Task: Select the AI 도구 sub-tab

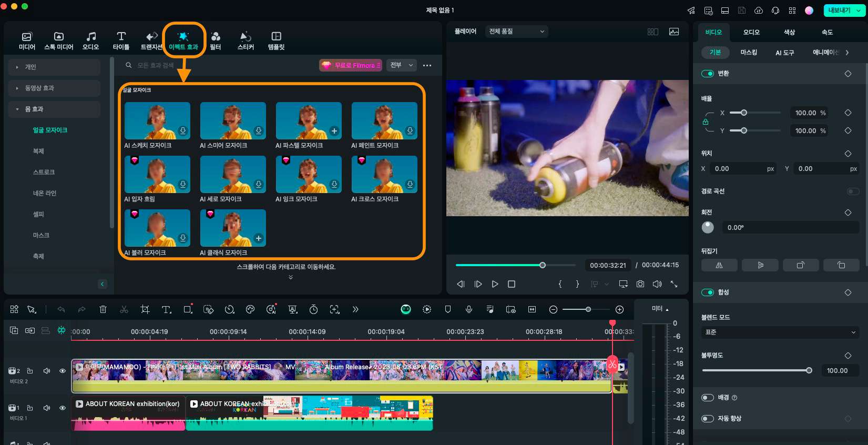Action: [x=785, y=53]
